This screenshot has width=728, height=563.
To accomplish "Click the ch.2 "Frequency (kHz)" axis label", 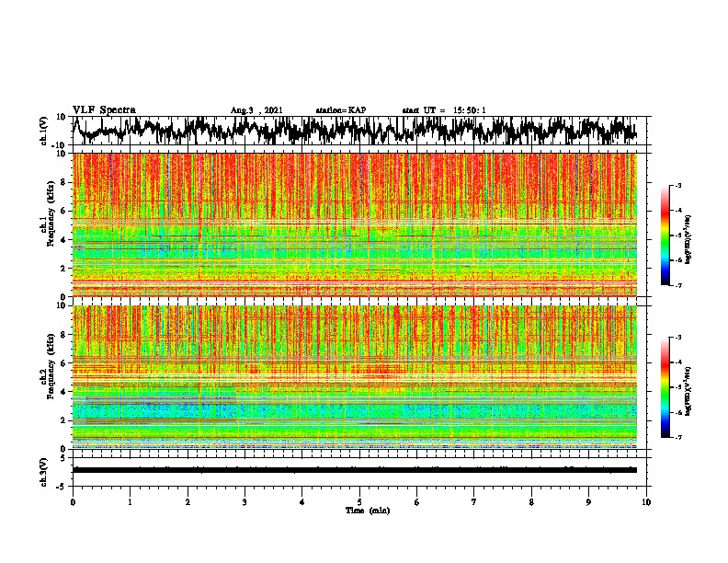I will [50, 366].
